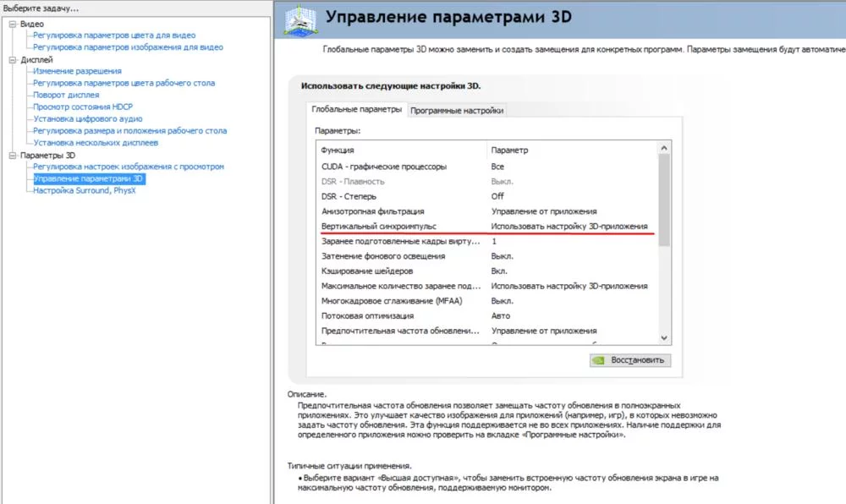Click the Видео tree label

point(32,25)
